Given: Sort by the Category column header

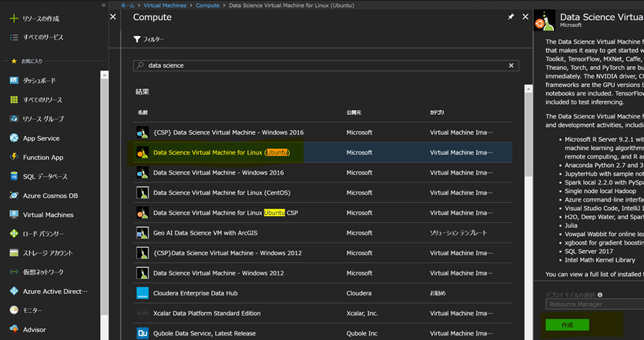Looking at the screenshot, I should click(x=437, y=112).
